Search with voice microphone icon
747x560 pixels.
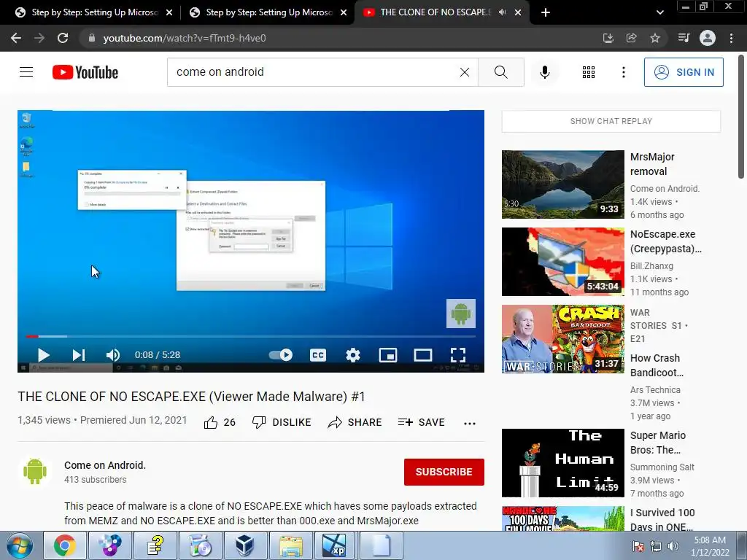click(x=544, y=72)
